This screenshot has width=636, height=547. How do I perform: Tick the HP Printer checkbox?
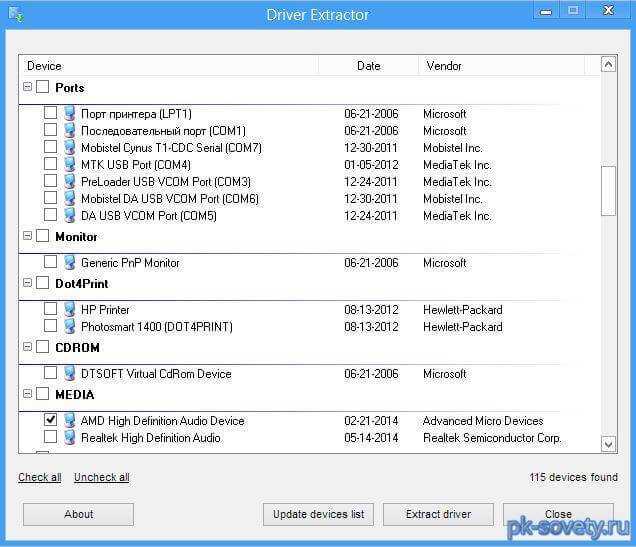(x=50, y=308)
